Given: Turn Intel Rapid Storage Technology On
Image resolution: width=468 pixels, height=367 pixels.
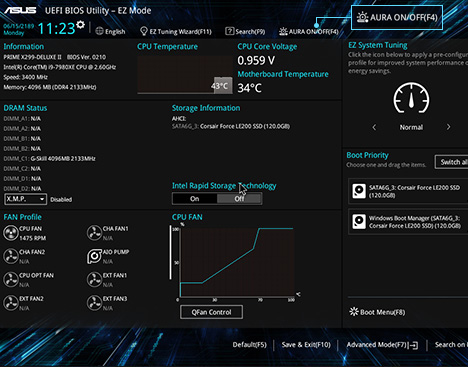Looking at the screenshot, I should pyautogui.click(x=195, y=199).
